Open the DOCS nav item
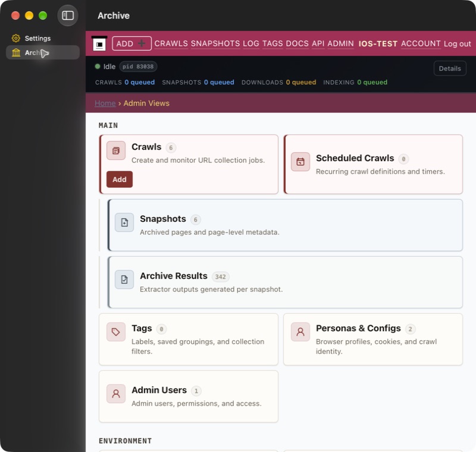Screen dimensions: 476x452 coord(297,43)
